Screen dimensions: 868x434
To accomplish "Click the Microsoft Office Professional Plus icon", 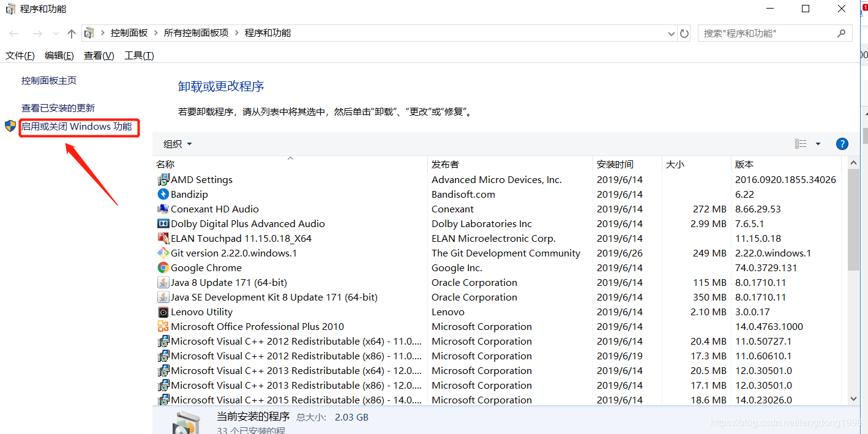I will click(163, 327).
